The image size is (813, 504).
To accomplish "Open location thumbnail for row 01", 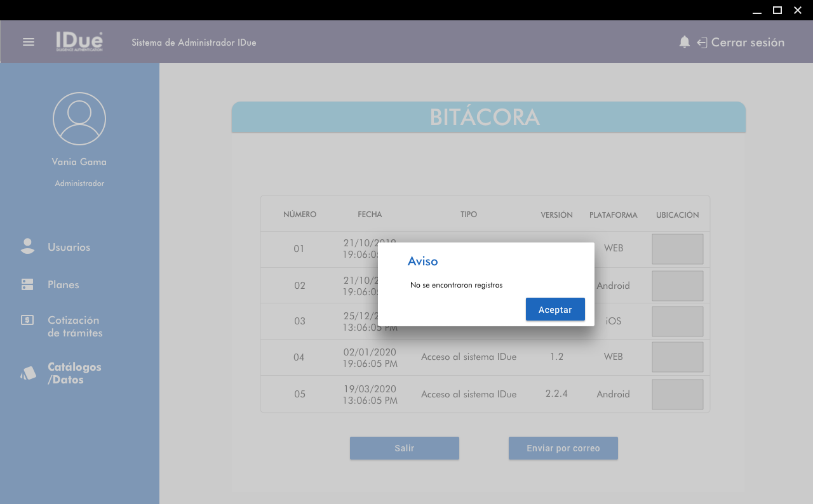I will click(677, 249).
